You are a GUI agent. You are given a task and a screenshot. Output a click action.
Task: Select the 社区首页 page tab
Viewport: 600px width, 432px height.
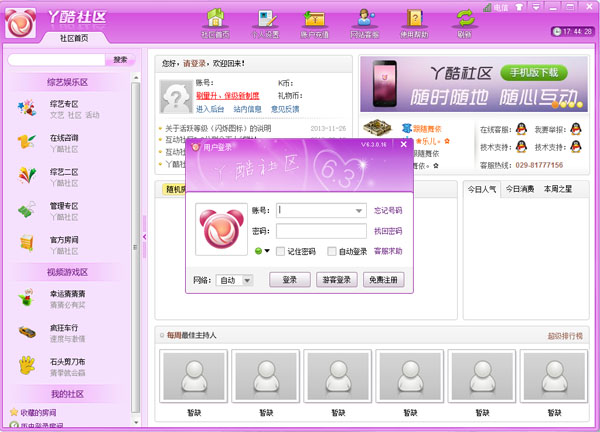[74, 38]
